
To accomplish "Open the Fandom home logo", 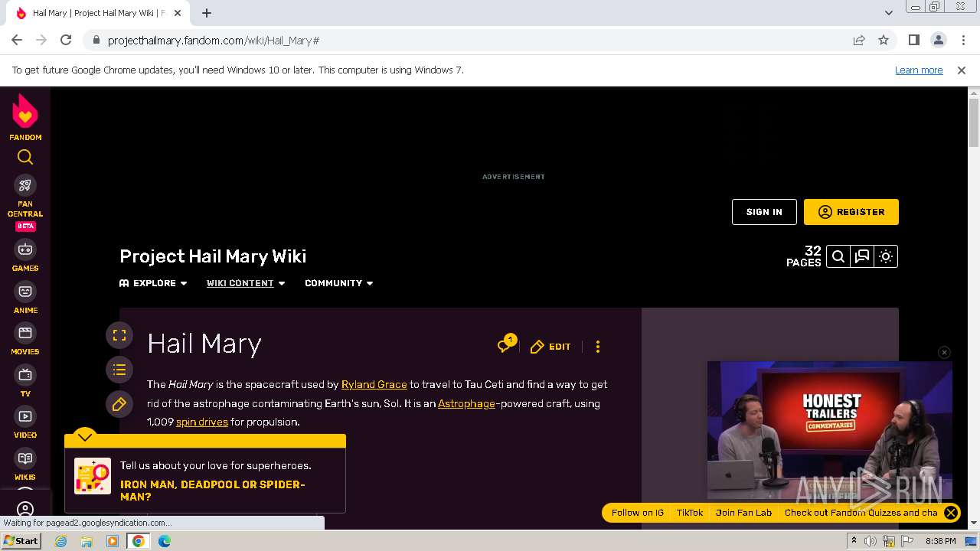I will tap(25, 117).
